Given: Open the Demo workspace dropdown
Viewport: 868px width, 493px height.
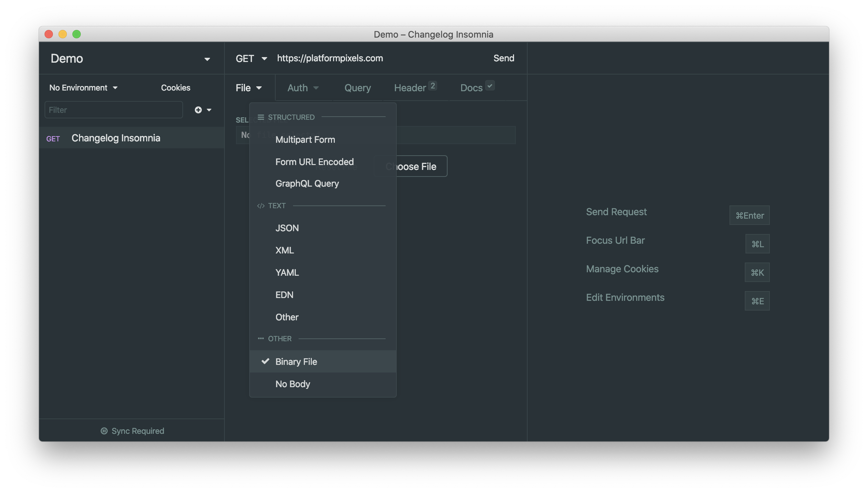Looking at the screenshot, I should [132, 58].
